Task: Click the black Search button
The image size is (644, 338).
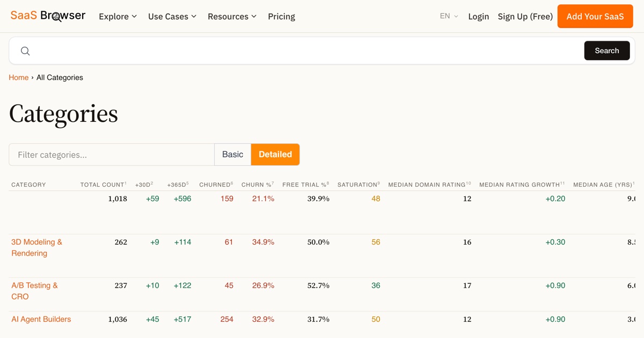Action: tap(607, 50)
